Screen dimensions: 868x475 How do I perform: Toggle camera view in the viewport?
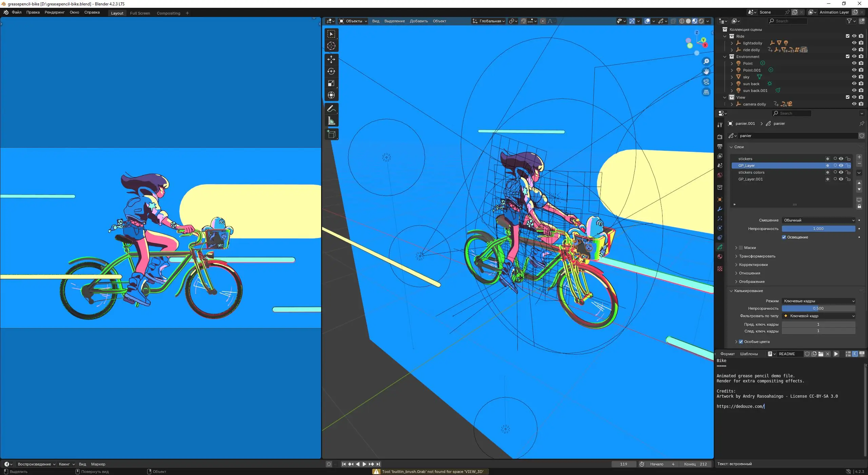706,82
